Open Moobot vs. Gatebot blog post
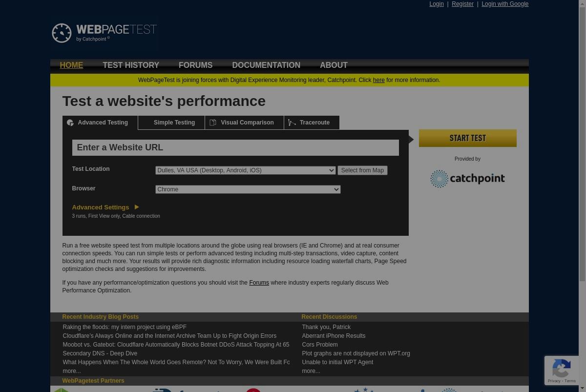The image size is (586, 392). tap(176, 345)
